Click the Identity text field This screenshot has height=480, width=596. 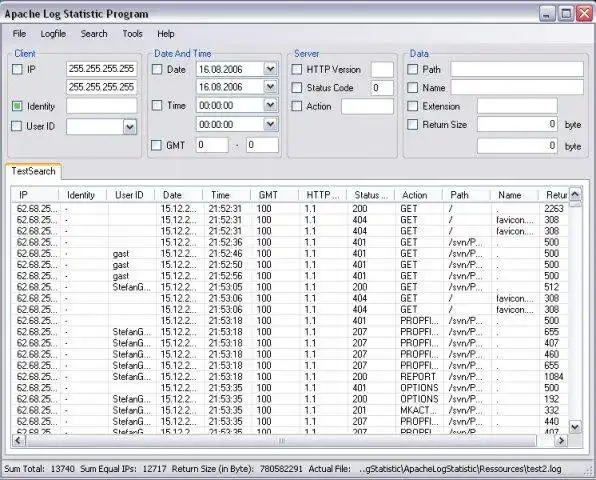coord(101,106)
